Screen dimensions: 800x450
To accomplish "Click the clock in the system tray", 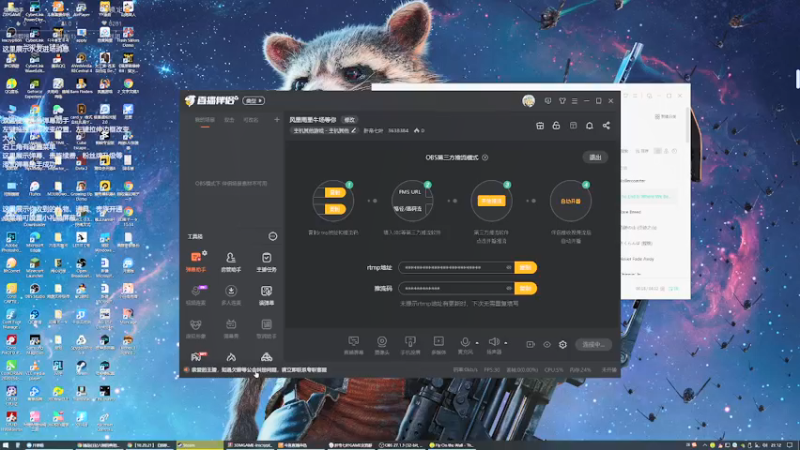I will coord(776,445).
